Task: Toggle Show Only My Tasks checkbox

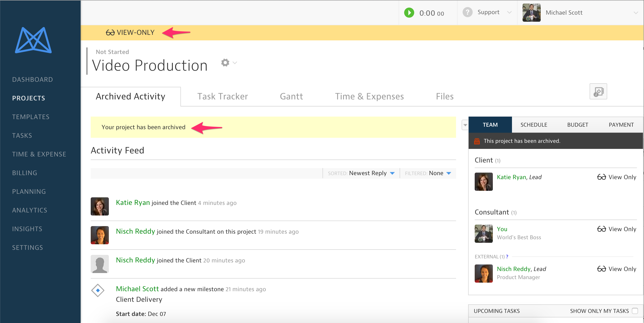Action: pos(635,311)
